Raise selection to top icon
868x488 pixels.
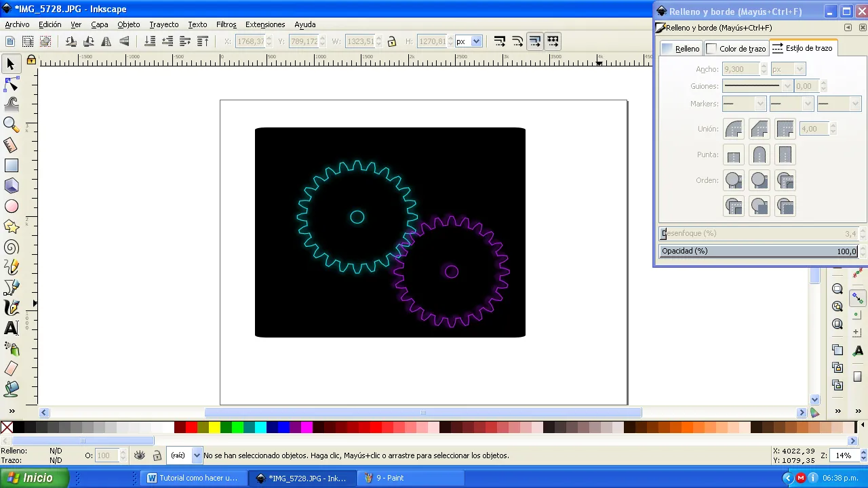[x=203, y=41]
